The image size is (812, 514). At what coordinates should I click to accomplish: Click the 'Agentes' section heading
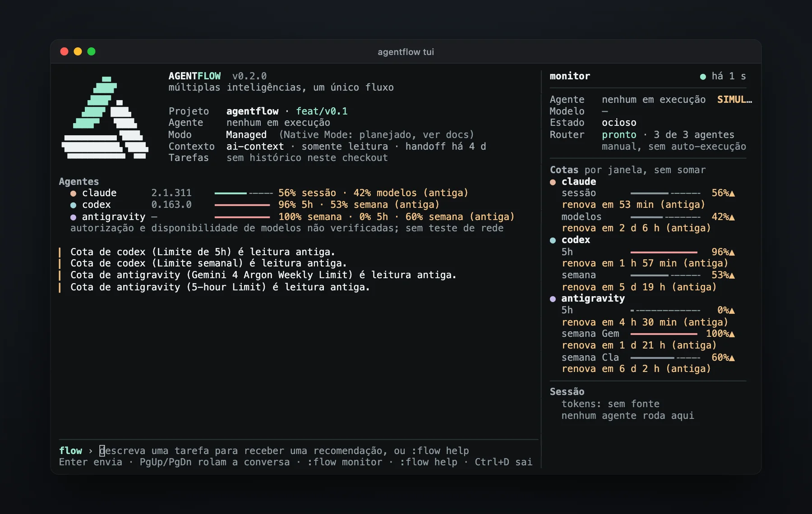[79, 182]
